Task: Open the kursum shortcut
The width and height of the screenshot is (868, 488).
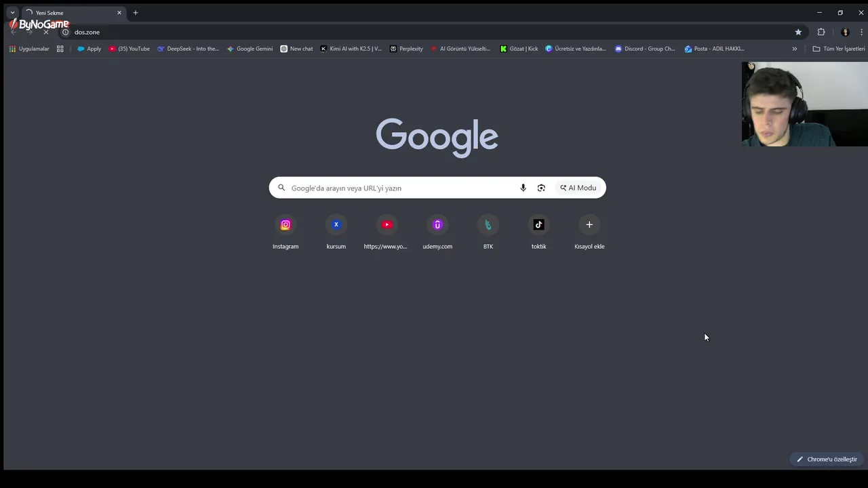Action: pos(336,232)
